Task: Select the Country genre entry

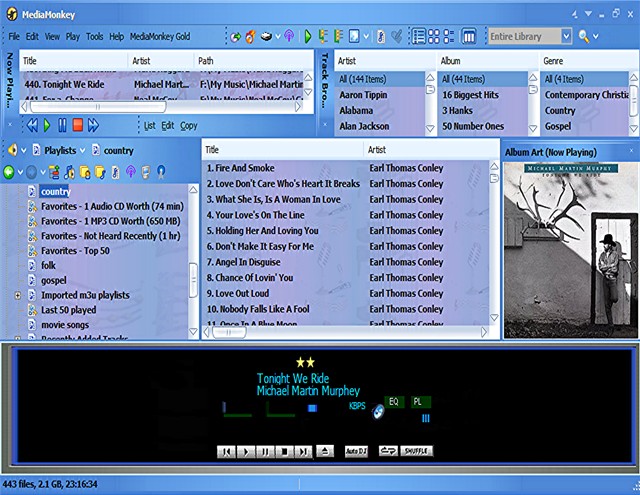Action: click(x=560, y=111)
